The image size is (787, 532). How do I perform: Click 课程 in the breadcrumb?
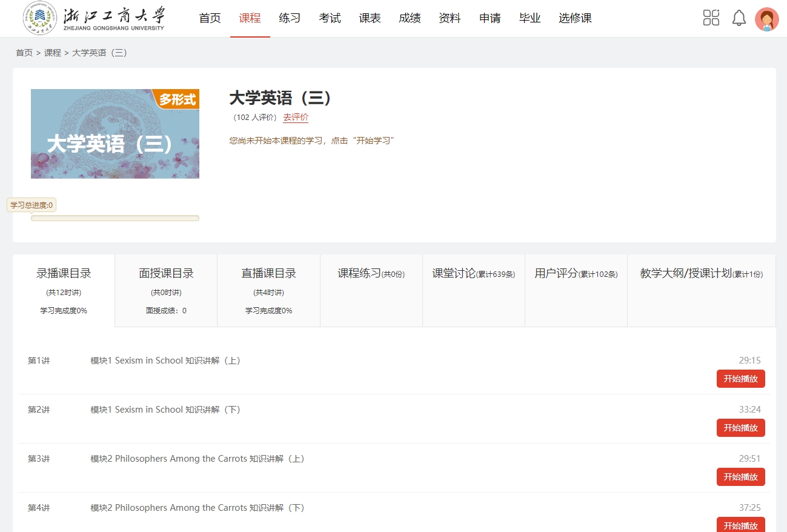click(x=53, y=53)
